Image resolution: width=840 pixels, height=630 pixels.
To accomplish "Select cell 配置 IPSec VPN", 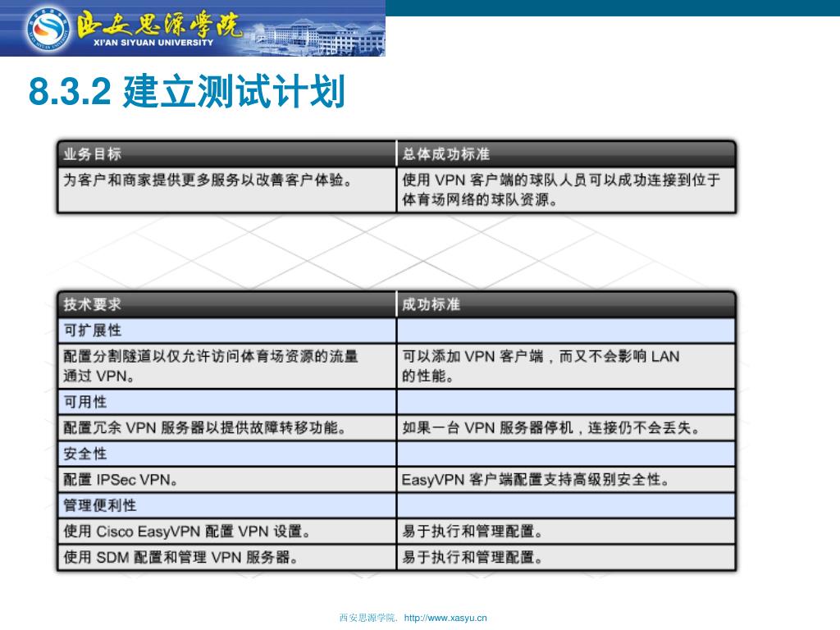I will click(x=227, y=479).
